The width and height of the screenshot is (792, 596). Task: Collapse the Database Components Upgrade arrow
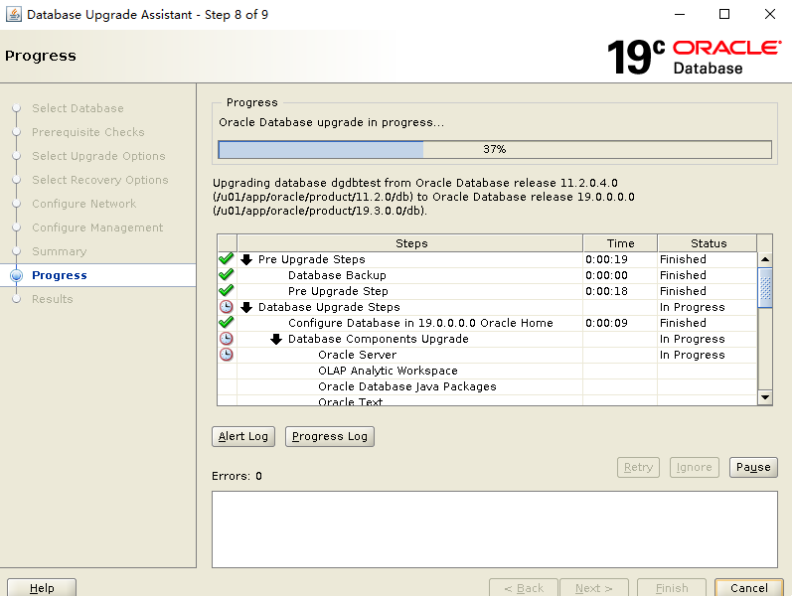[276, 339]
